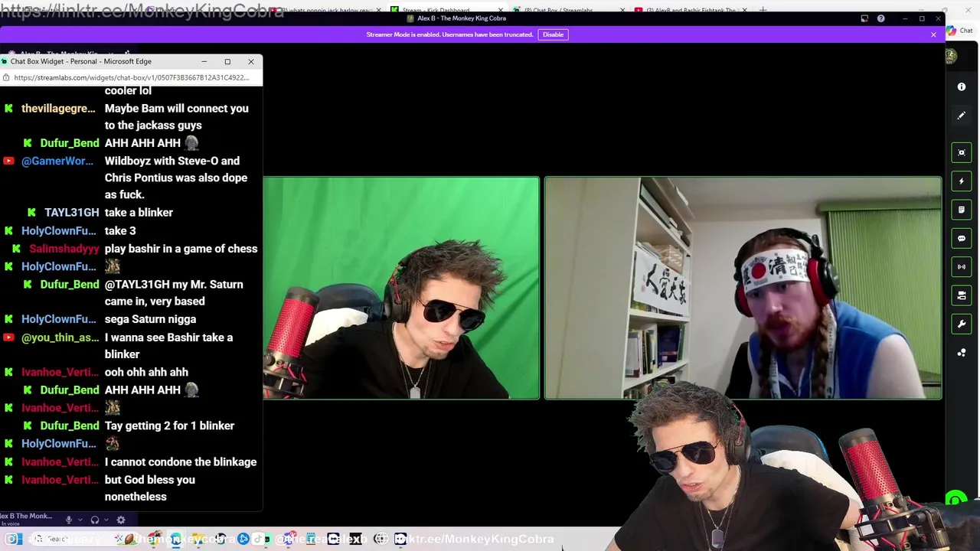Select the screen capture focus icon in sidebar
Screen dimensions: 980x551
962,152
